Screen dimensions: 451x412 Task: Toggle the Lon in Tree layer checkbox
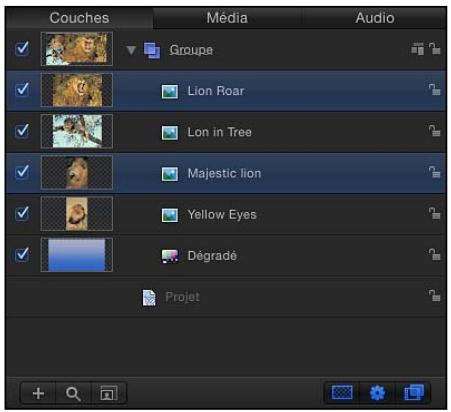[x=22, y=131]
